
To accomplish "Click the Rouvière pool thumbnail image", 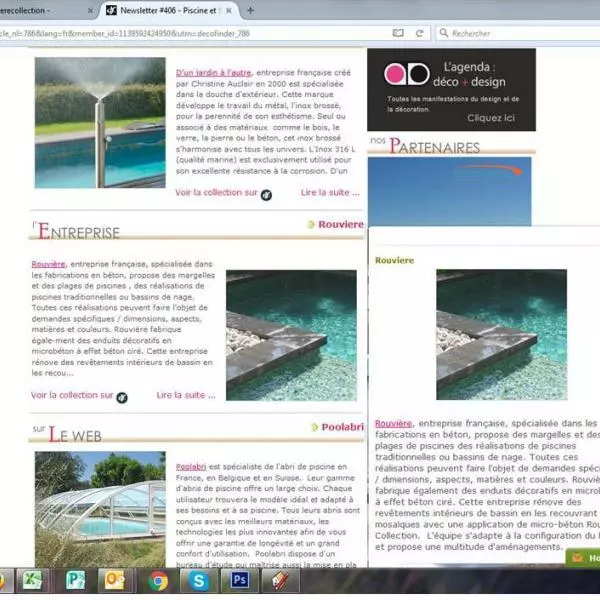I will pyautogui.click(x=291, y=335).
